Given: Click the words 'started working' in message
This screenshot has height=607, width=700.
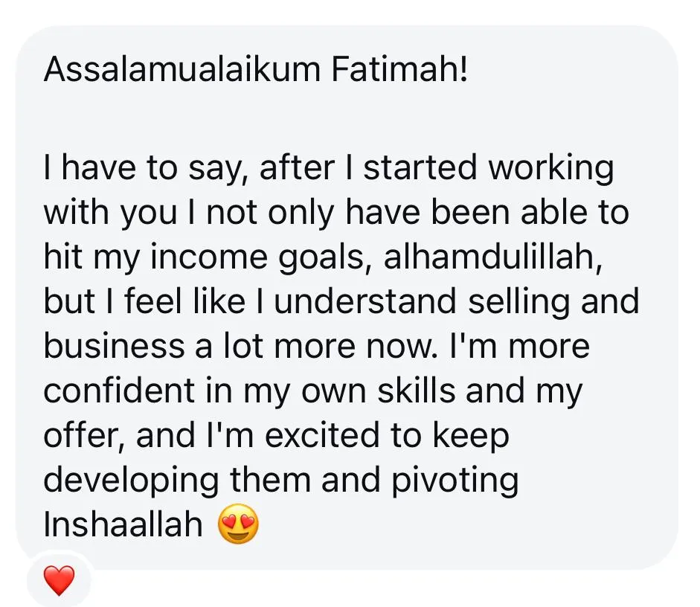Looking at the screenshot, I should pyautogui.click(x=489, y=169).
